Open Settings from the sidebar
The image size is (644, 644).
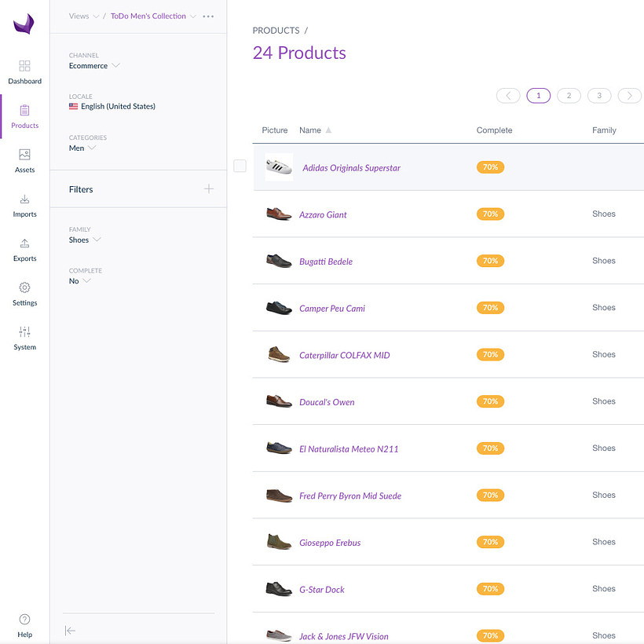(24, 294)
